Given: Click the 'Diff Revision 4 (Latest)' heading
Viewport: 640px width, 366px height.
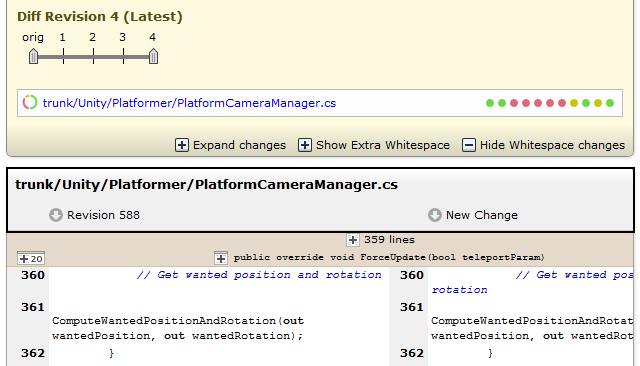Looking at the screenshot, I should [100, 17].
